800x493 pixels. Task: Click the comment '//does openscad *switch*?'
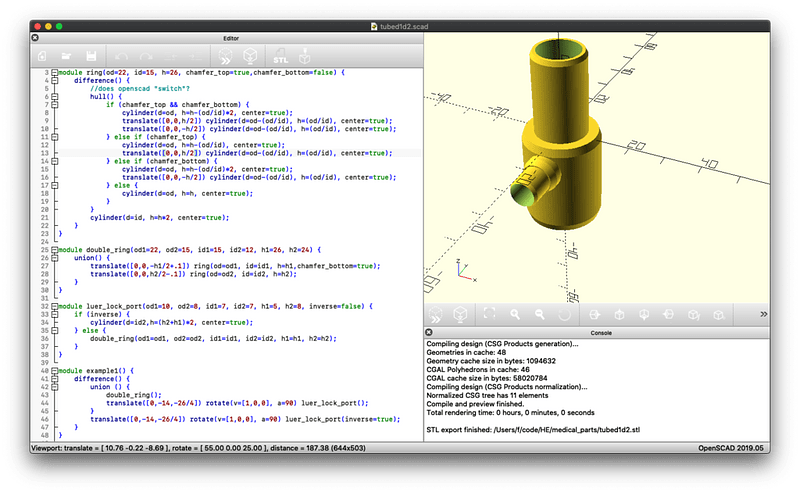coord(140,89)
